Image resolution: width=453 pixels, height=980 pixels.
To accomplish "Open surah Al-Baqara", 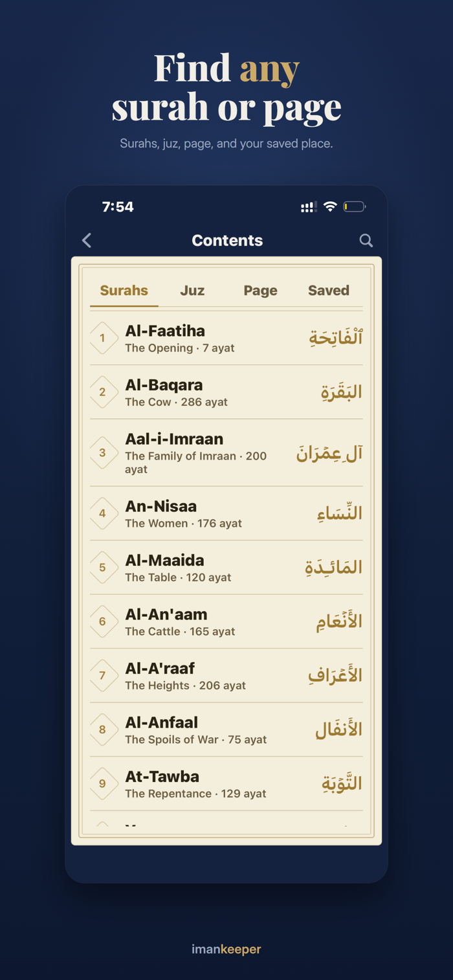I will coord(226,392).
